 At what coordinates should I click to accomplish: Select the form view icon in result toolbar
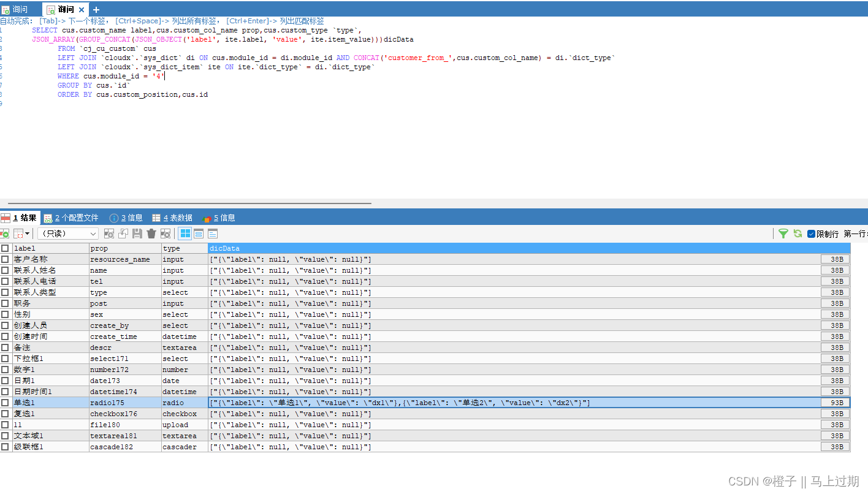click(197, 234)
